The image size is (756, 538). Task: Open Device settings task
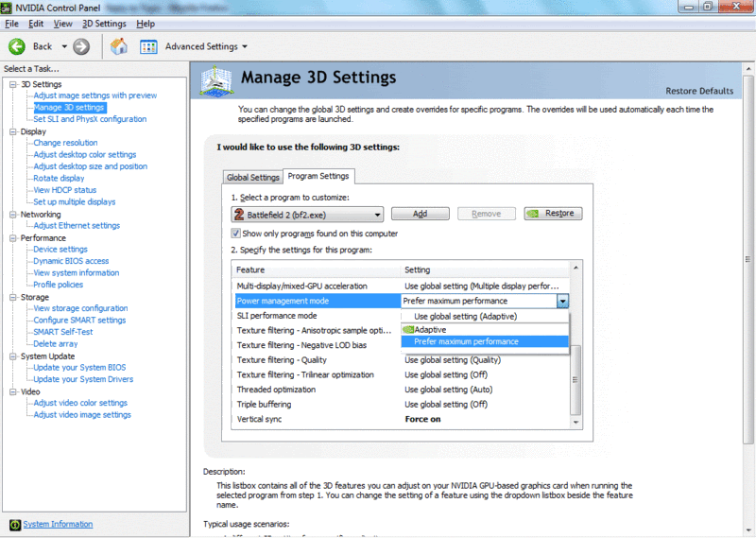pyautogui.click(x=60, y=250)
